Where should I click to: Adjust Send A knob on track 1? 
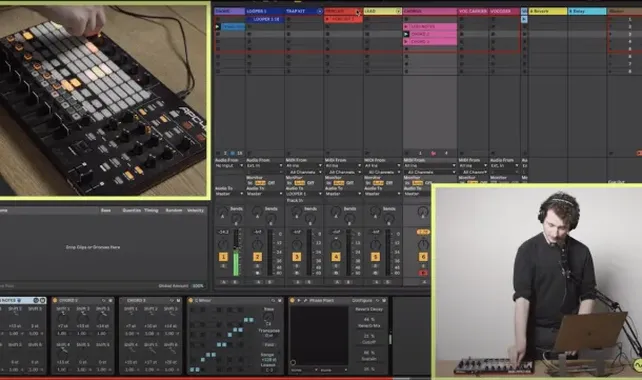[x=222, y=213]
